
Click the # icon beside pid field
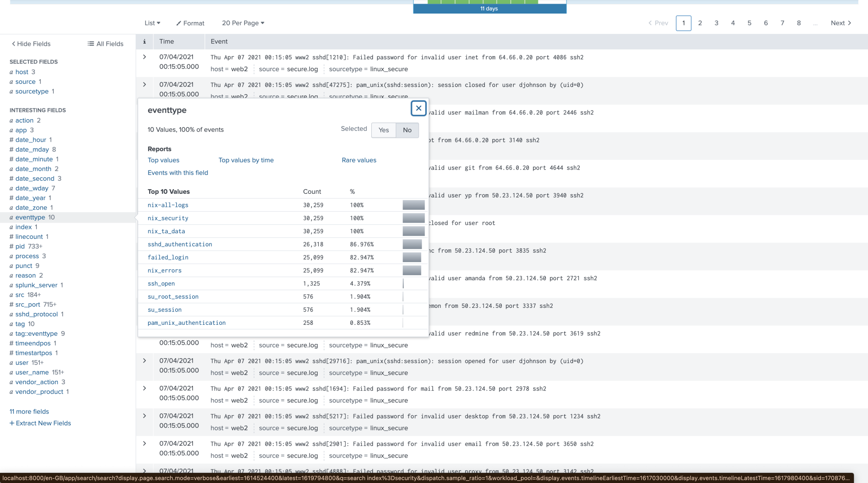[x=11, y=246]
